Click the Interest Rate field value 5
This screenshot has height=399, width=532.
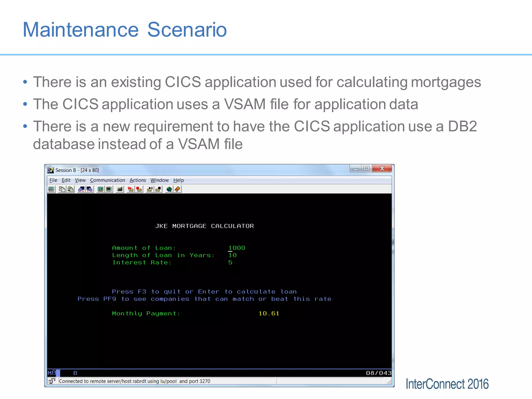230,262
